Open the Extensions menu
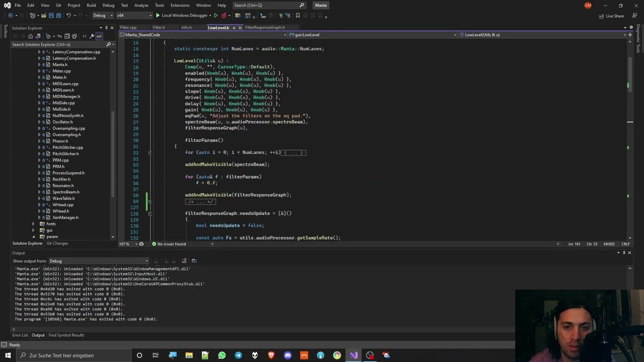 point(180,5)
